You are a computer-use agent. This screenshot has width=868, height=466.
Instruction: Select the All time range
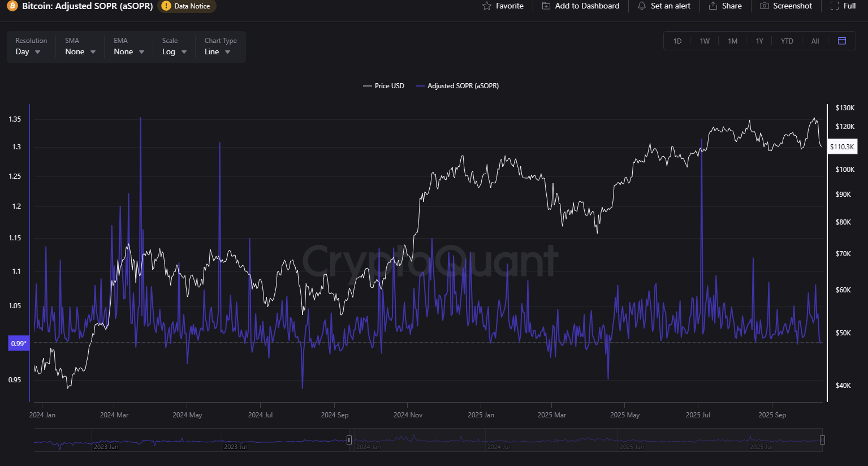[815, 41]
